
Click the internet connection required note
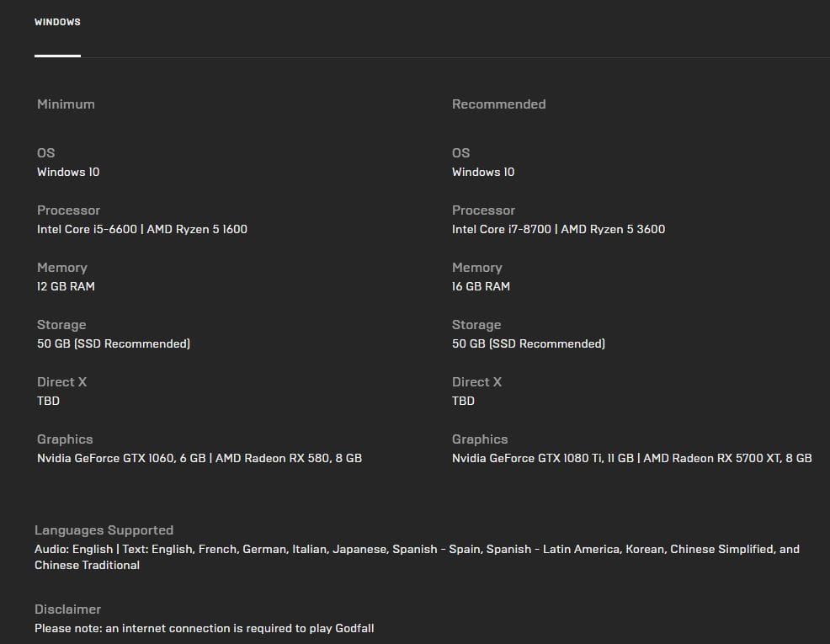204,628
